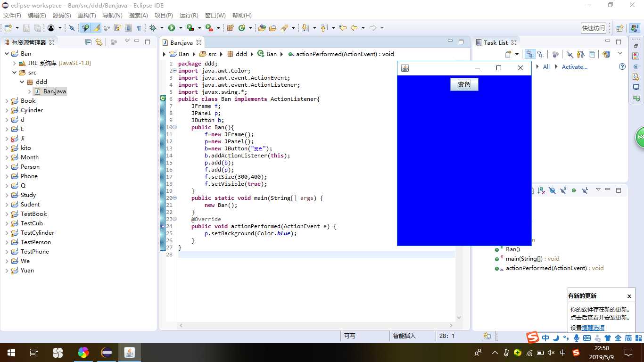Collapse all in Package Explorer

tap(88, 42)
